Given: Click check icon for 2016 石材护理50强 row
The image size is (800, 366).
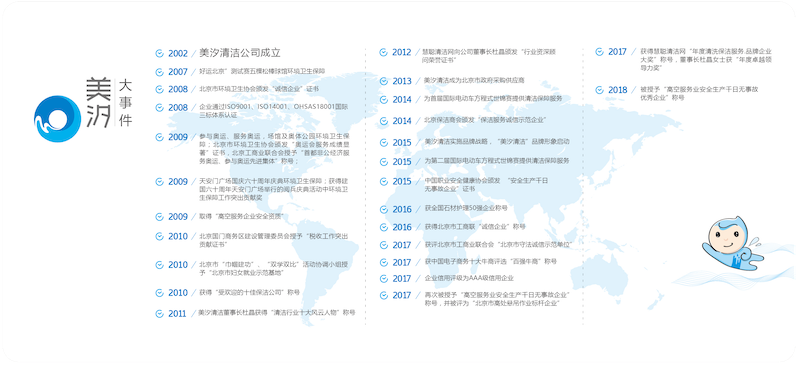Looking at the screenshot, I should pyautogui.click(x=383, y=209).
